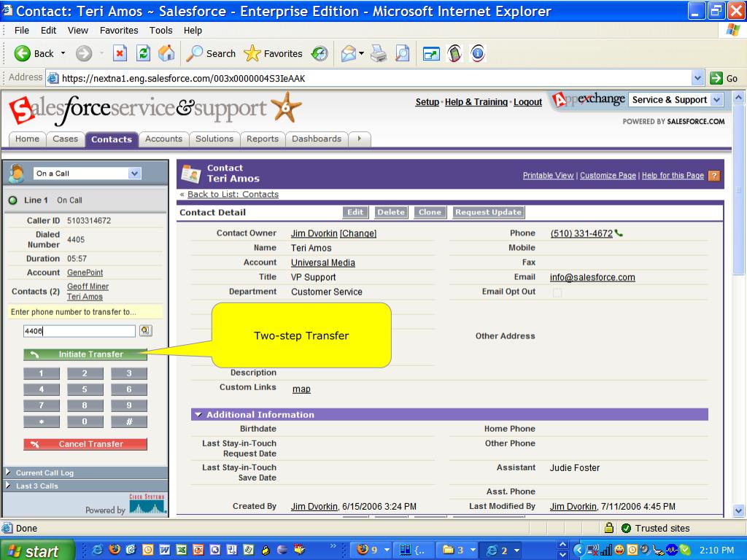Click the Back to List: Contacts link

(x=233, y=194)
